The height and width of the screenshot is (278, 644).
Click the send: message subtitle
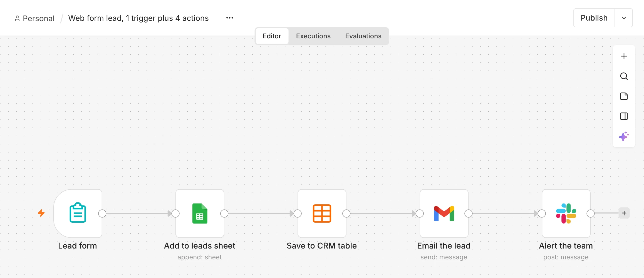(444, 257)
